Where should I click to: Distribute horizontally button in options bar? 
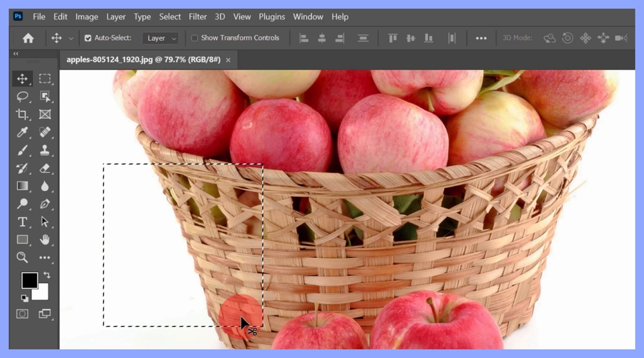coord(451,38)
